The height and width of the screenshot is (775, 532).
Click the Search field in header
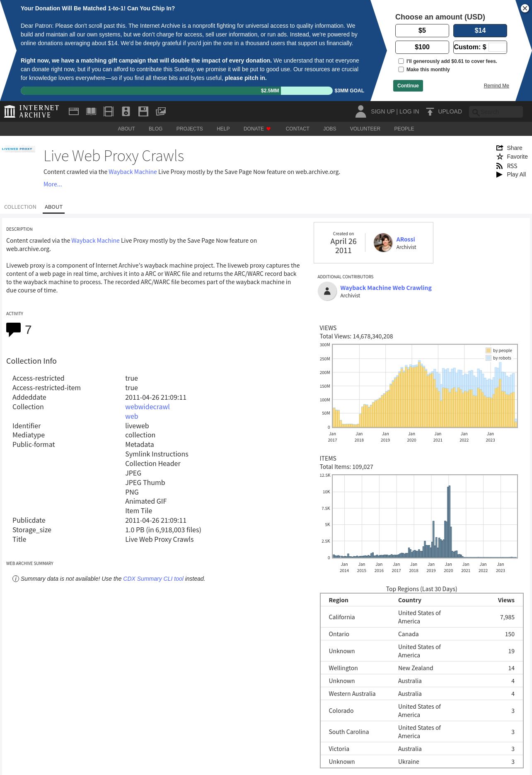pos(496,112)
